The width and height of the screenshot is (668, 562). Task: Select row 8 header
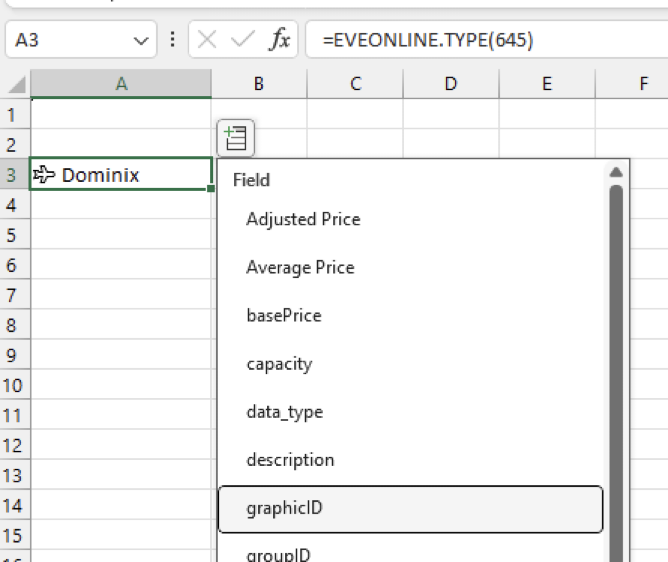pos(15,325)
